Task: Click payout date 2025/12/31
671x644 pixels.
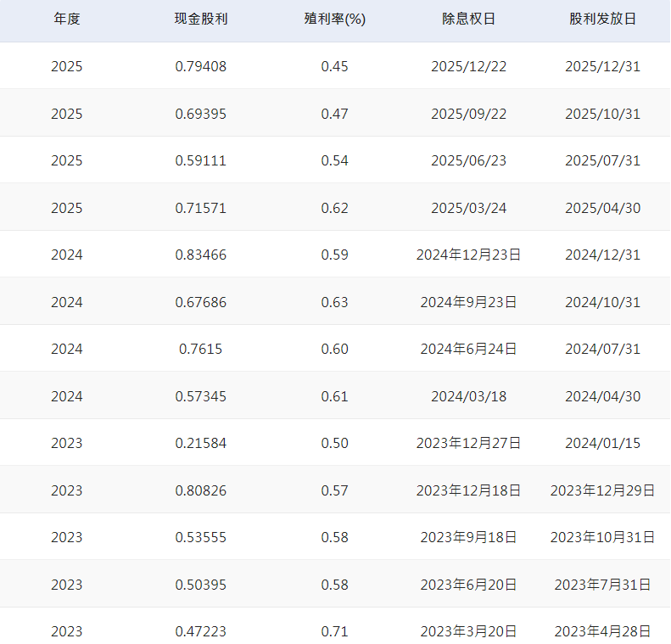Action: pos(602,66)
